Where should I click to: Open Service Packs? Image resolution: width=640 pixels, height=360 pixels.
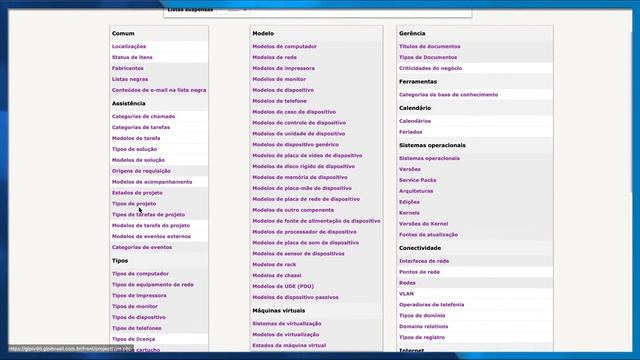pyautogui.click(x=417, y=180)
